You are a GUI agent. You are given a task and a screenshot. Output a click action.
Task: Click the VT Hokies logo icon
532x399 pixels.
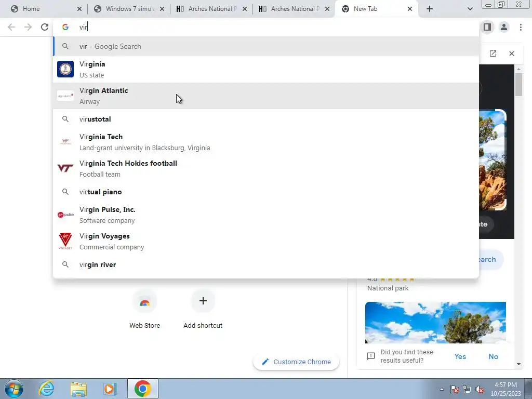[65, 168]
